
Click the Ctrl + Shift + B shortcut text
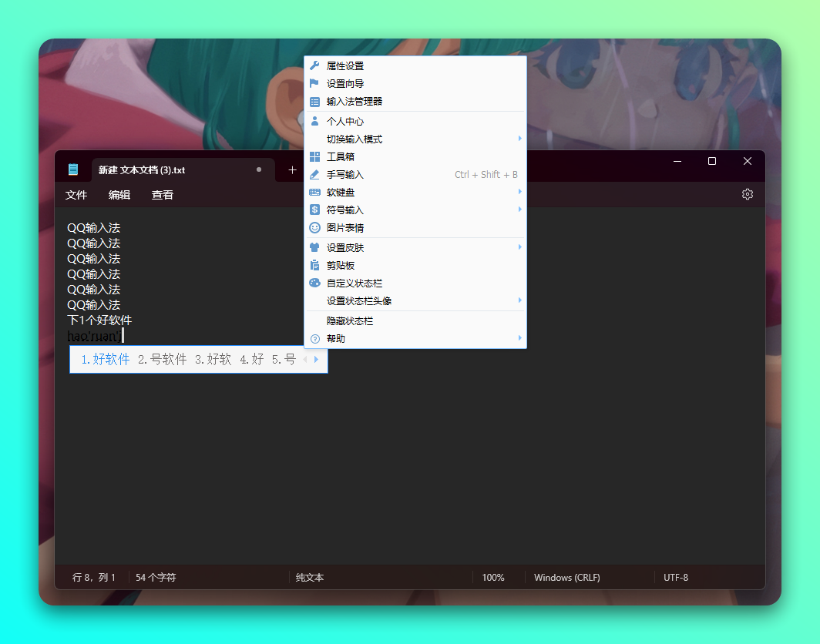coord(486,175)
